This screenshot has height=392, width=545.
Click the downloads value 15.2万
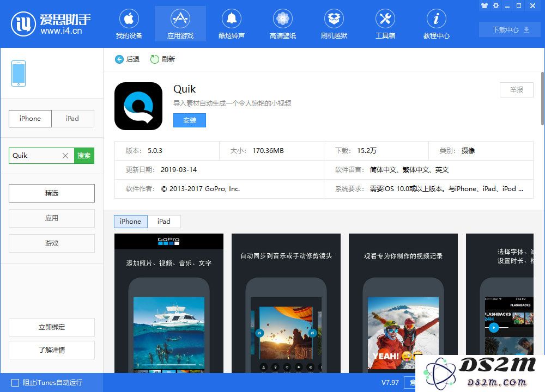[x=367, y=151]
